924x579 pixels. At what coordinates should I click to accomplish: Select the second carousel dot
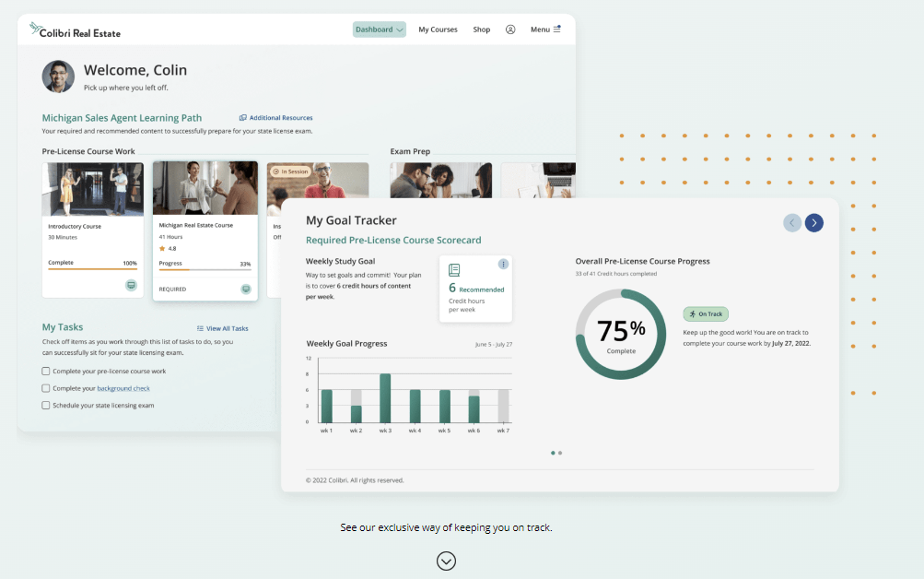click(x=560, y=453)
